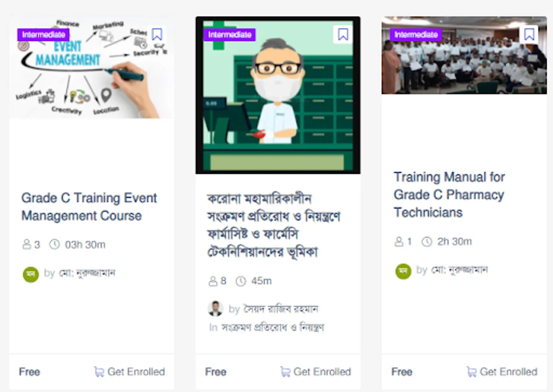Click cart icon on Pharmacy Technicians card

(471, 372)
